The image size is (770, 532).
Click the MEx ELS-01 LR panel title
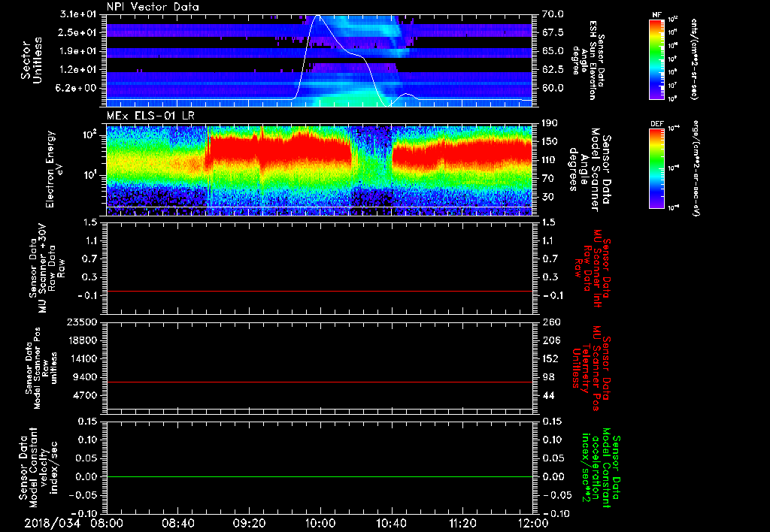point(150,116)
